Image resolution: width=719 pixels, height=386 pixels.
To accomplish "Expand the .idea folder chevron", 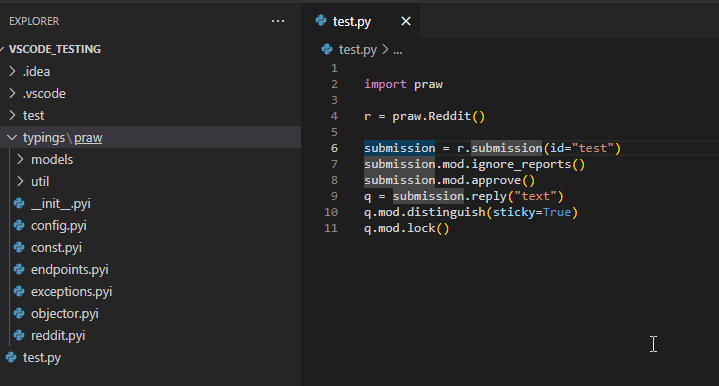I will click(13, 71).
